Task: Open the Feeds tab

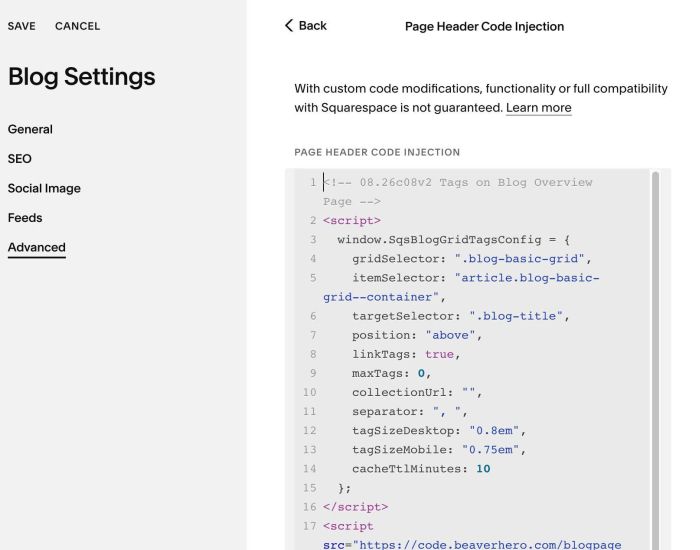Action: pos(25,218)
